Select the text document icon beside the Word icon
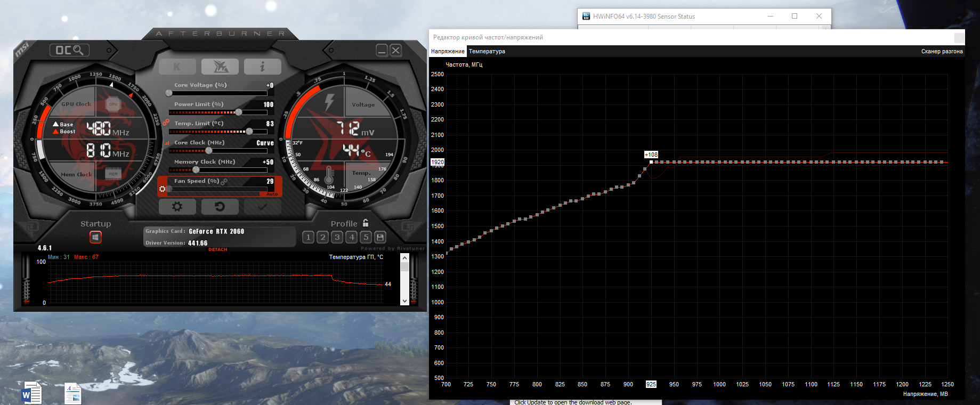The height and width of the screenshot is (405, 980). coord(72,394)
